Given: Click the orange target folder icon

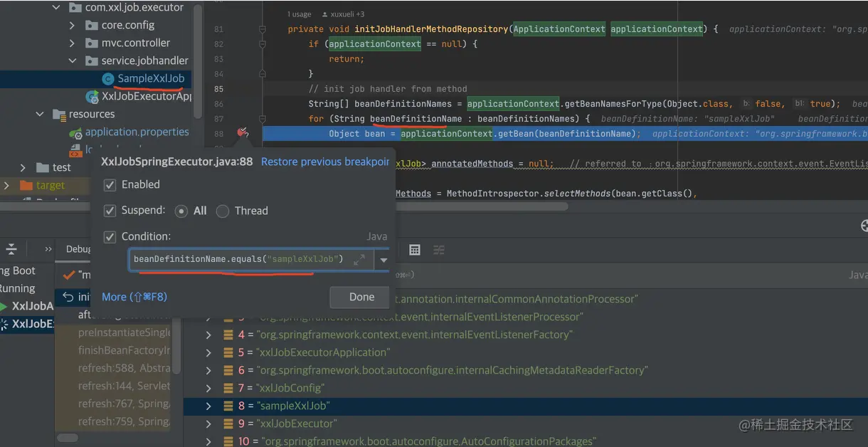Looking at the screenshot, I should tap(26, 185).
